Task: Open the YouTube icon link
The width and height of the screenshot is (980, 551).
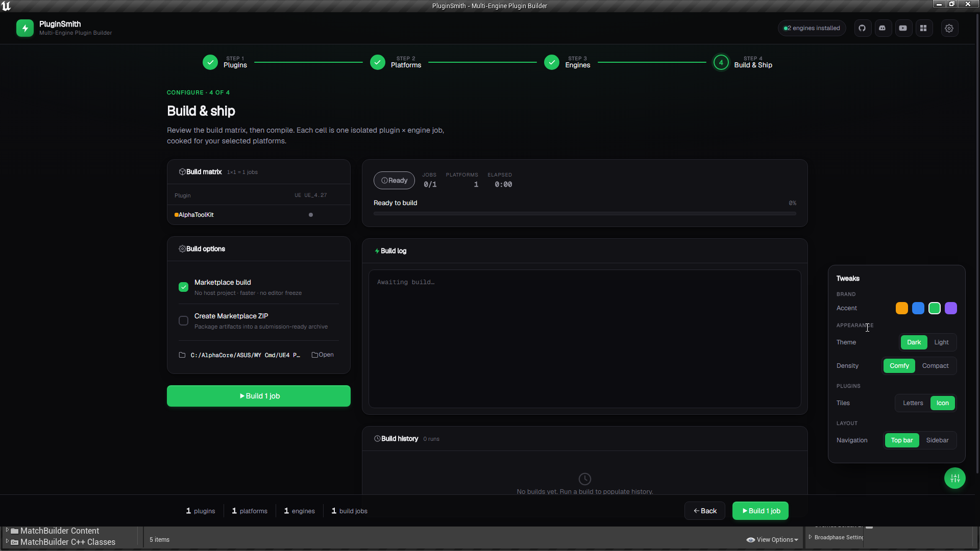Action: [x=903, y=28]
